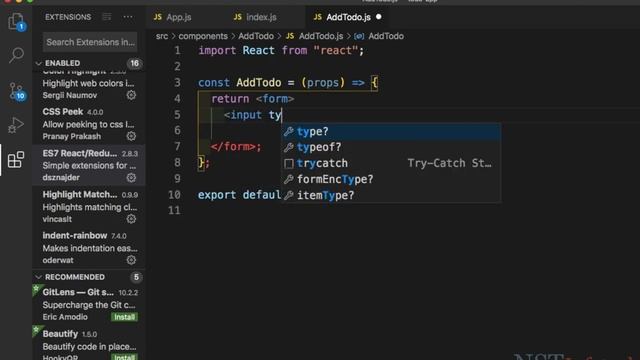Image resolution: width=640 pixels, height=360 pixels.
Task: Click the oderwat publisher name
Action: (58, 260)
